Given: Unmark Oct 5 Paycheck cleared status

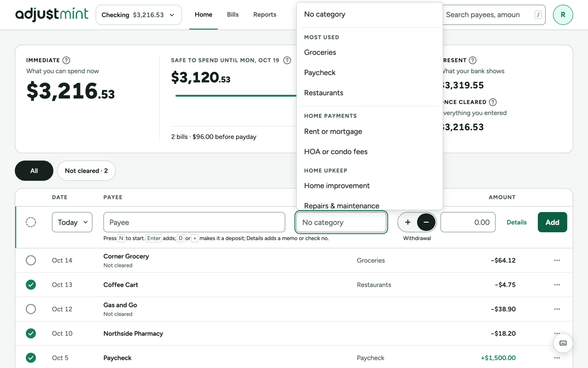Looking at the screenshot, I should click(31, 358).
